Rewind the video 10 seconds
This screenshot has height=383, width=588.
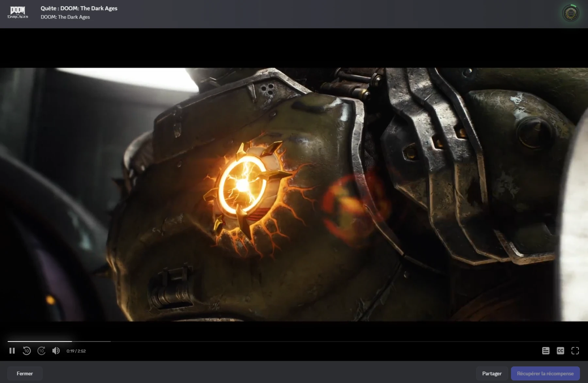coord(27,351)
